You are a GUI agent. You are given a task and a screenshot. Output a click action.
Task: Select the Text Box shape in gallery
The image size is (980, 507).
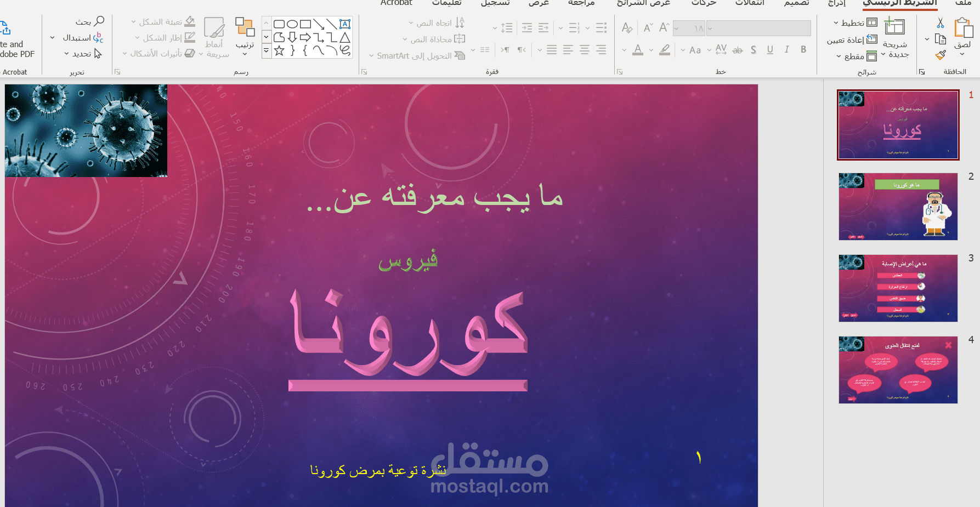[x=345, y=24]
